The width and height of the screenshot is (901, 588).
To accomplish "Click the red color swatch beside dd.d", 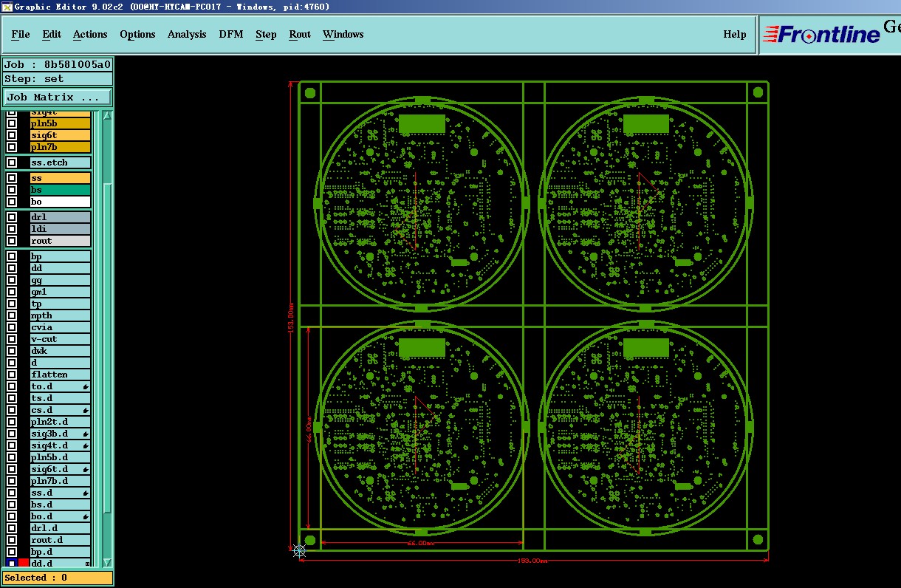I will click(24, 563).
